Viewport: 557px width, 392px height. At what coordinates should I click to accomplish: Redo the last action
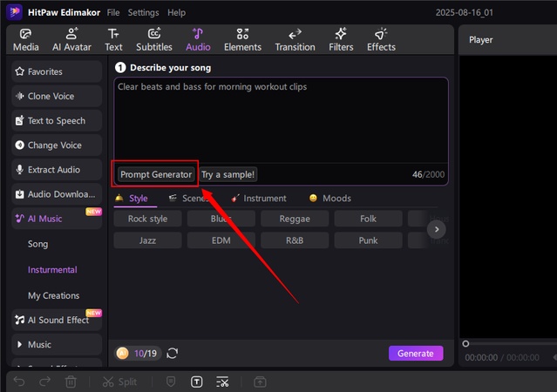[x=44, y=382]
